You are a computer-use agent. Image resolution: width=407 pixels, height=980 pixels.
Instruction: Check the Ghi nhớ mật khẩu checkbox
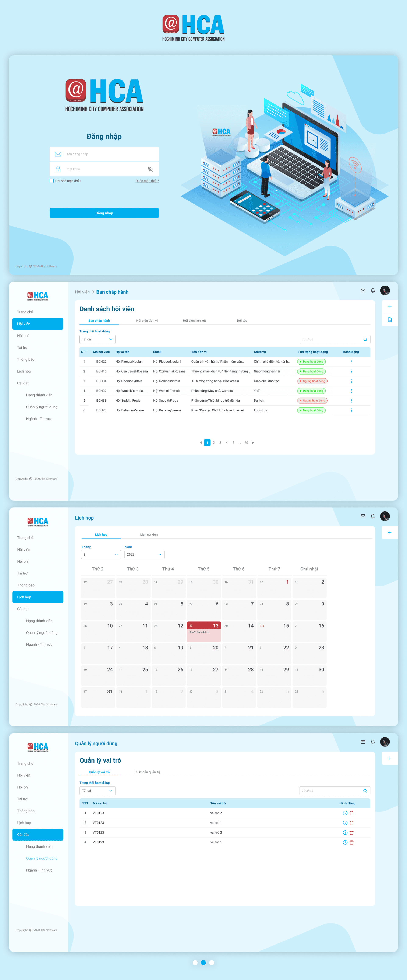coord(52,181)
